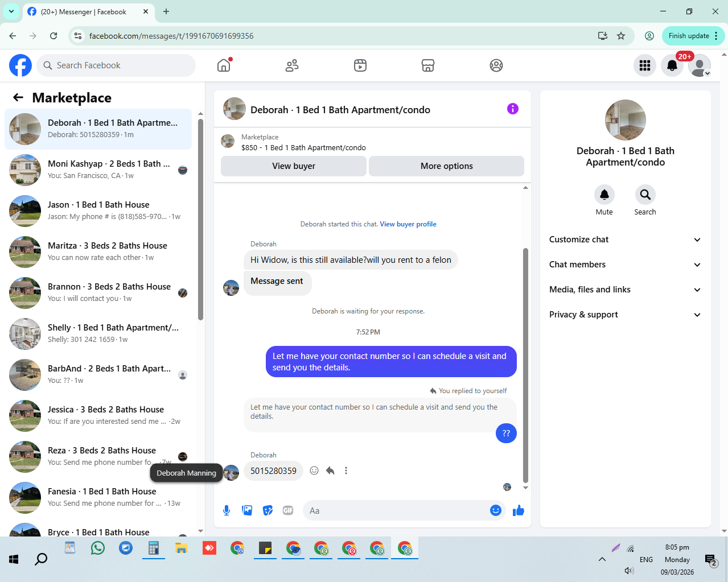The width and height of the screenshot is (728, 582).
Task: Choose a GIF icon
Action: coord(288,510)
